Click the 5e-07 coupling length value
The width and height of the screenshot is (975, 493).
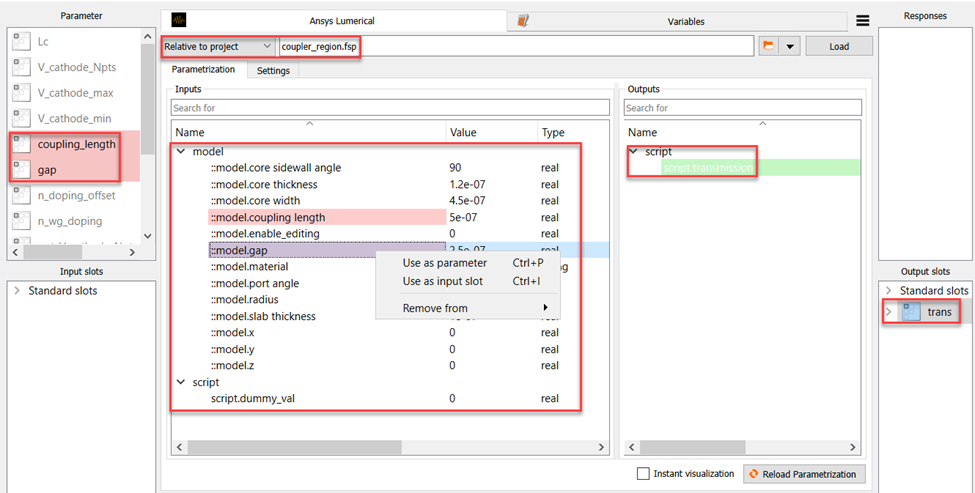(463, 218)
